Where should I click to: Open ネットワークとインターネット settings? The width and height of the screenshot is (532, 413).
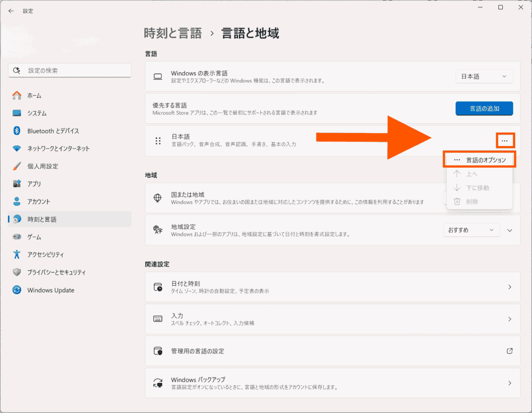(70, 148)
